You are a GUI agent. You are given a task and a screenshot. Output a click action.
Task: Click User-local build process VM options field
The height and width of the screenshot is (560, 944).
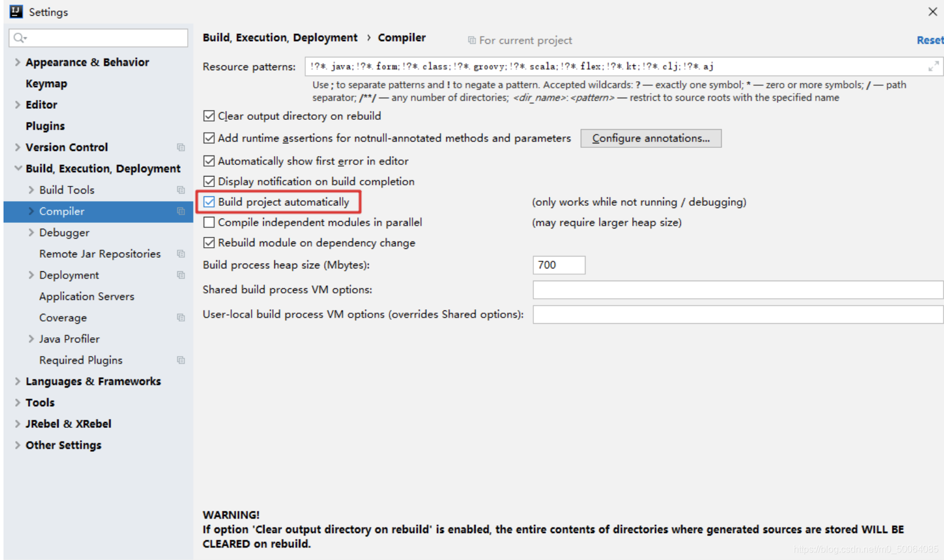click(x=738, y=314)
